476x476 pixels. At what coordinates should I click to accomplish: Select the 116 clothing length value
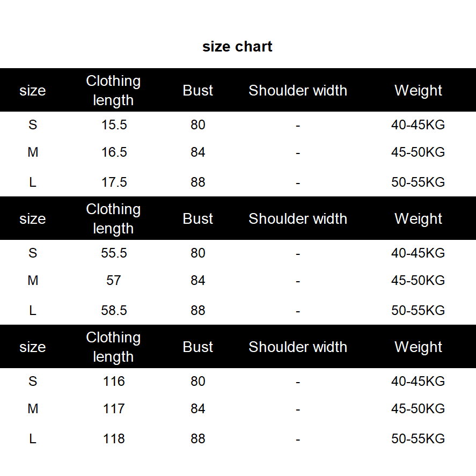114,382
